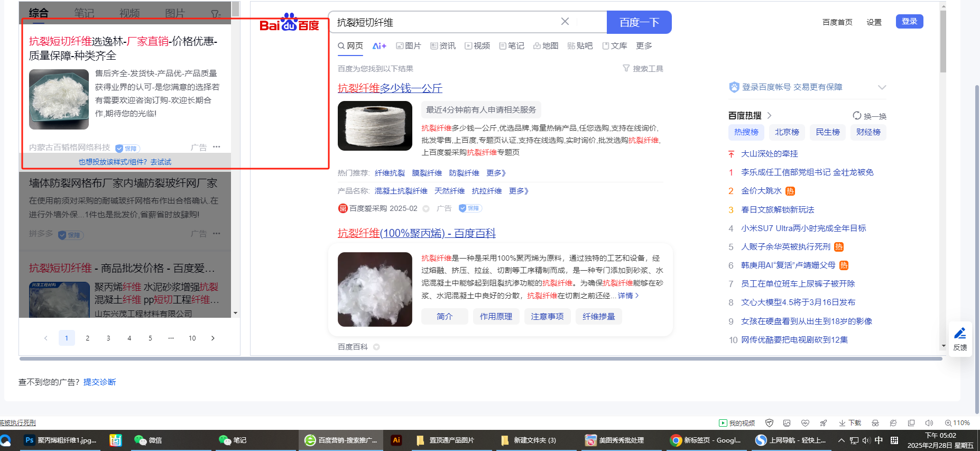Click the Baidu logo
The height and width of the screenshot is (451, 980).
pyautogui.click(x=289, y=22)
